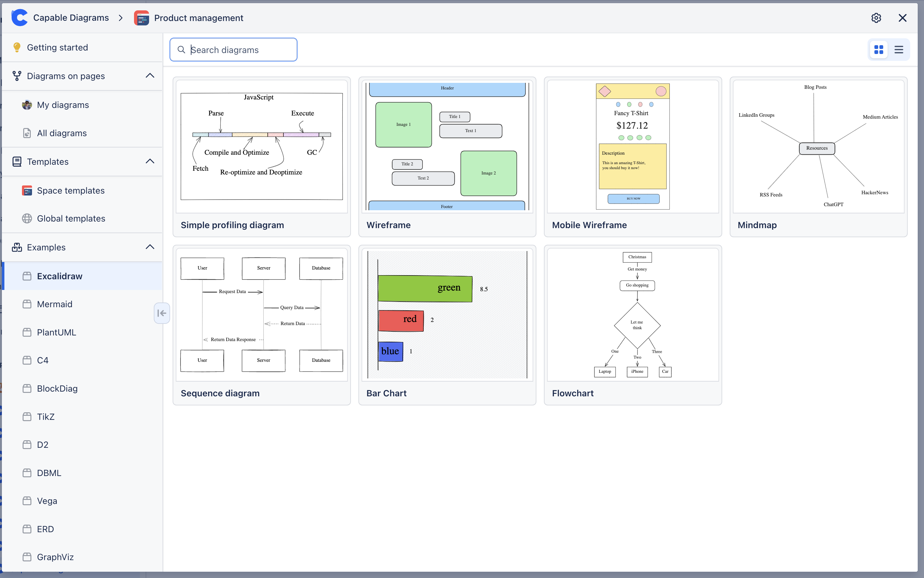924x578 pixels.
Task: Click the search magnifier icon
Action: 181,50
